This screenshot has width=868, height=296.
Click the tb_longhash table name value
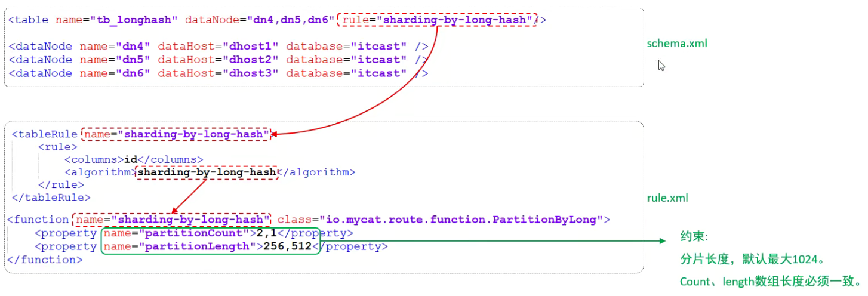pyautogui.click(x=134, y=20)
